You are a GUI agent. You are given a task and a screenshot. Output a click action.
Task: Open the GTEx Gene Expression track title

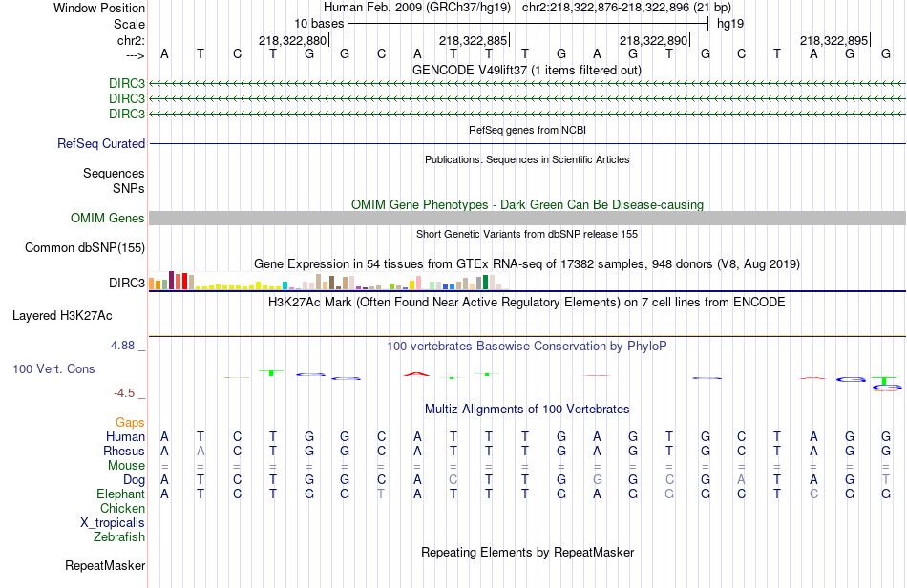527,264
